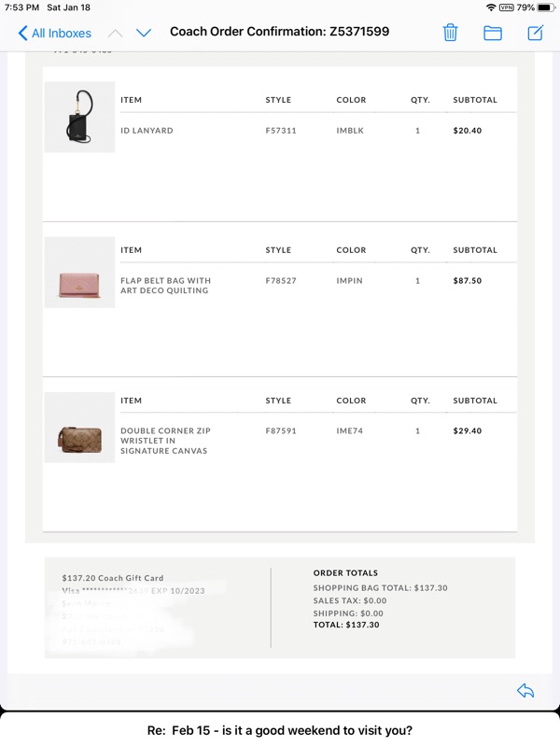Image resolution: width=560 pixels, height=747 pixels.
Task: Tap the trash icon to delete email
Action: [450, 33]
